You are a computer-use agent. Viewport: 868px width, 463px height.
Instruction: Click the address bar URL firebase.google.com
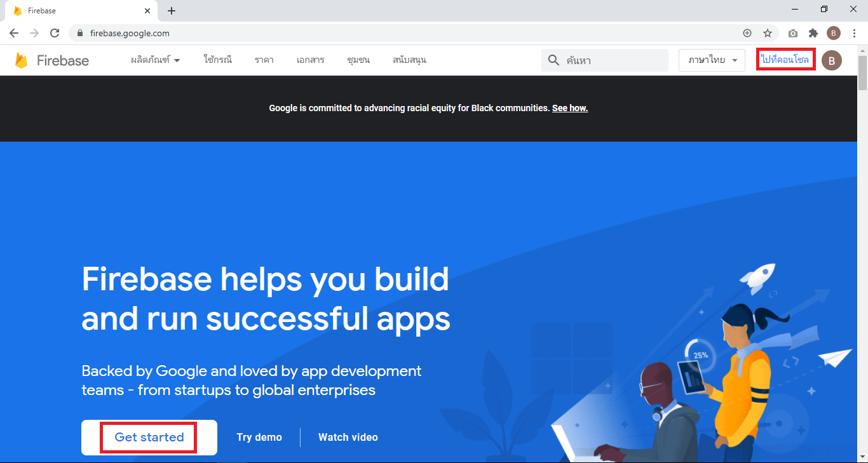pos(129,33)
